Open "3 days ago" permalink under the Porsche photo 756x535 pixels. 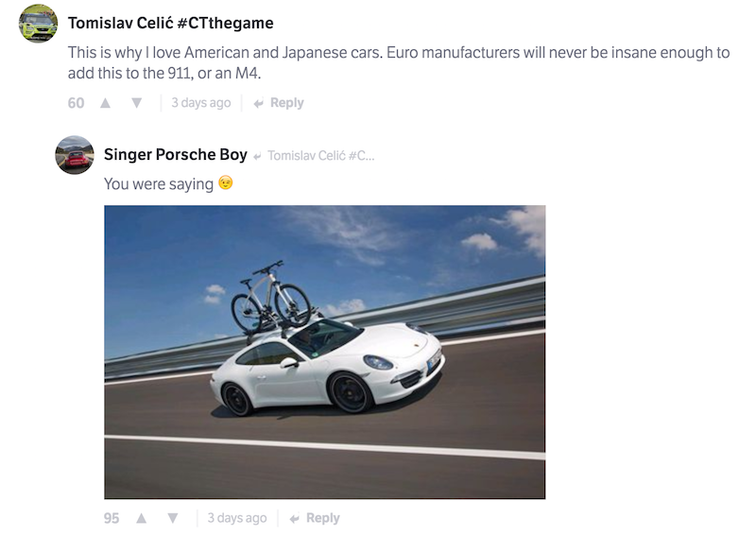[x=236, y=518]
